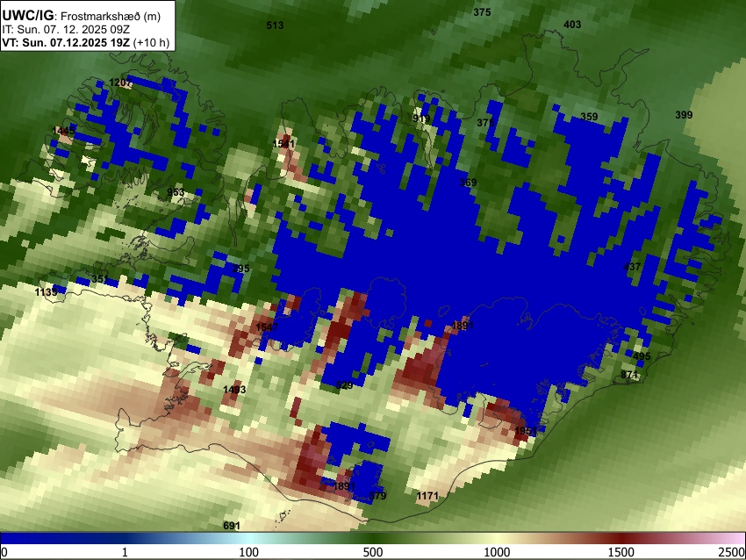Click the 375 value on the map

(482, 12)
